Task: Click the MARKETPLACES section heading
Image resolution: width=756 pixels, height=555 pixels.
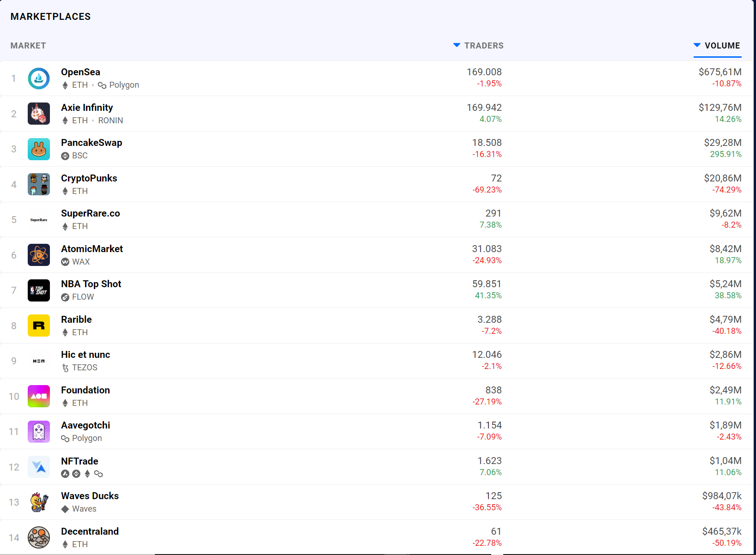Action: pos(51,17)
